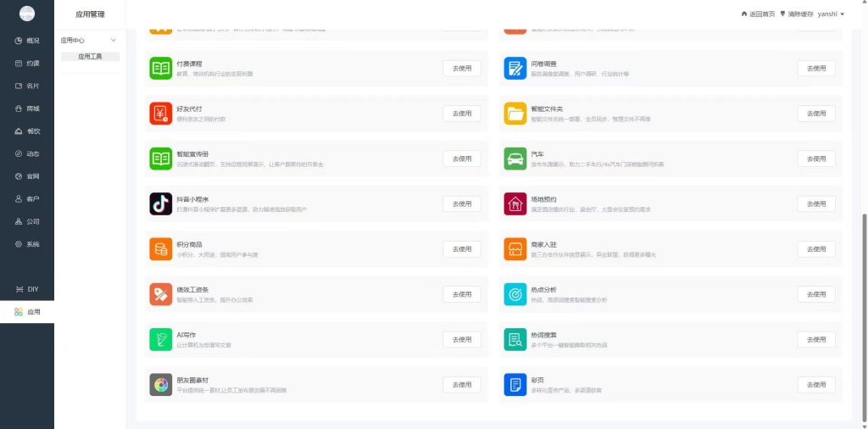Screen dimensions: 868x429
Task: Click 去使用 button for 彩页
Action: click(816, 385)
